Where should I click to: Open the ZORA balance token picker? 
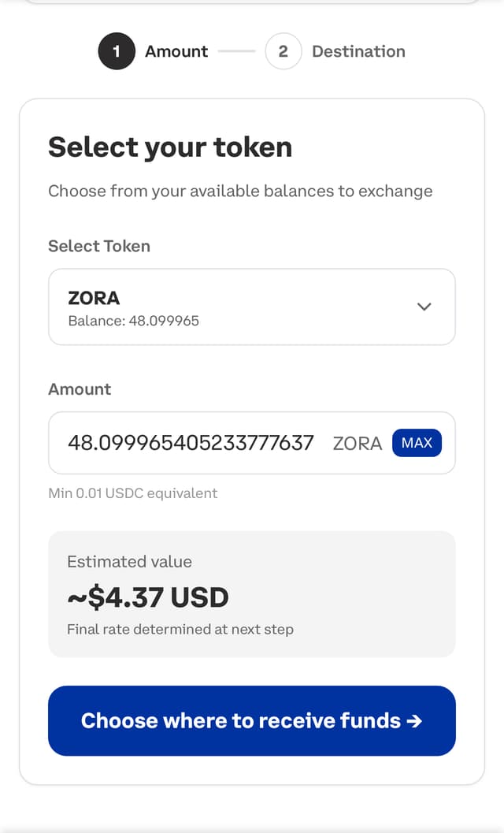pos(252,307)
